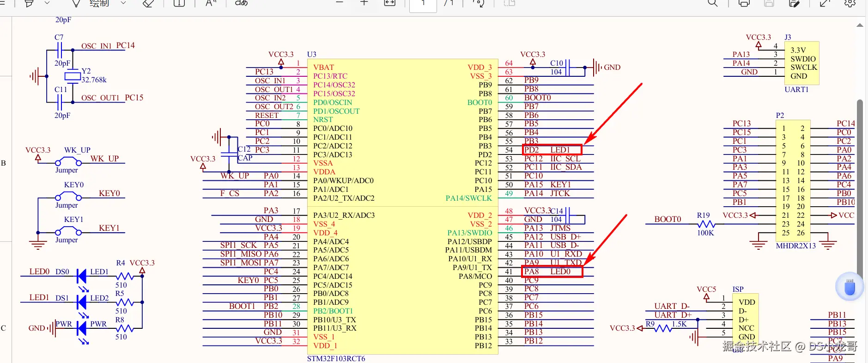Click the ISP connector label
The image size is (868, 363).
[x=738, y=289]
